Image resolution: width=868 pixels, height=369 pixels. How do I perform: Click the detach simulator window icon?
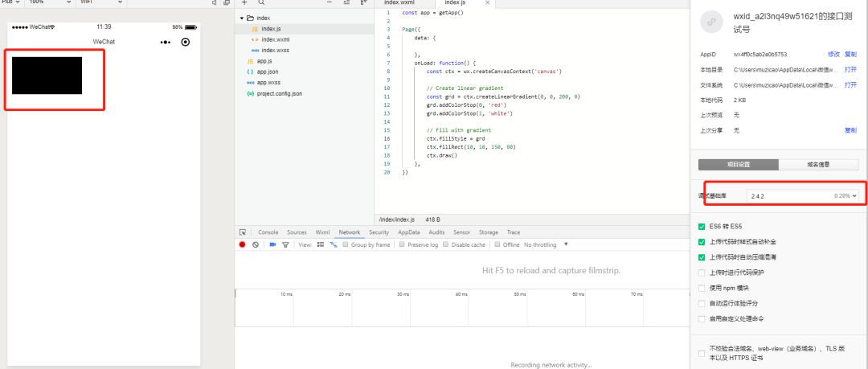[x=227, y=2]
